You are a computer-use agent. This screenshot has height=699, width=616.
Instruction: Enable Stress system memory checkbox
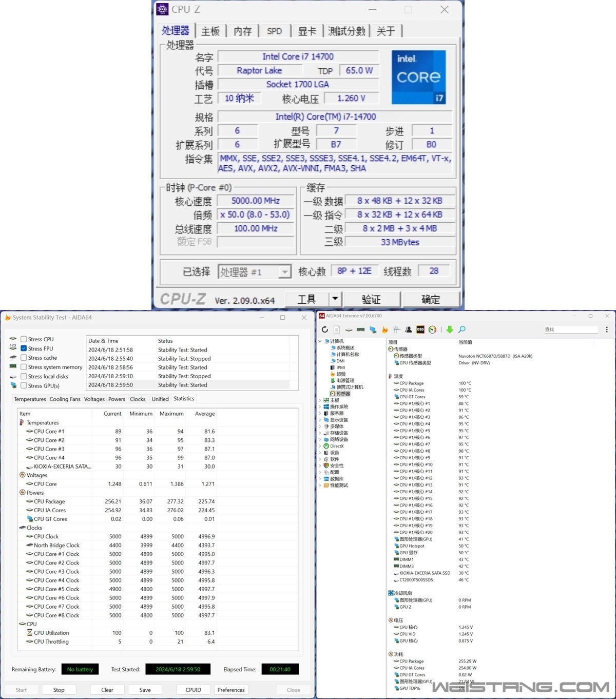[24, 367]
